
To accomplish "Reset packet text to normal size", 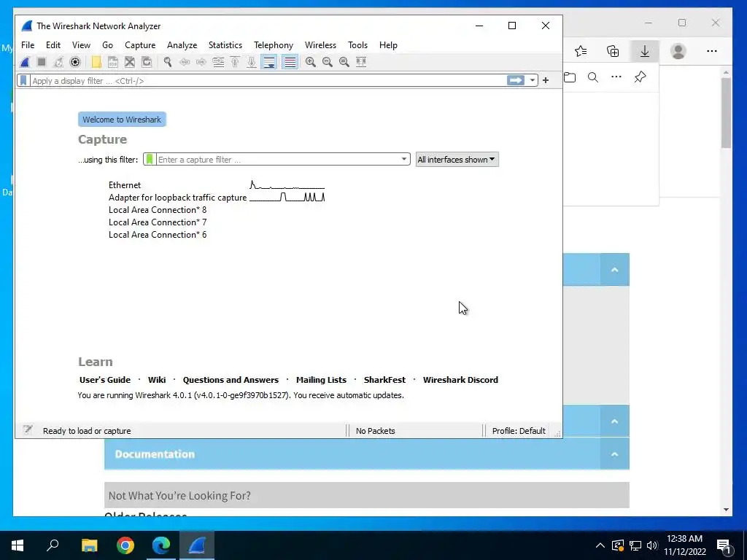I will (344, 62).
